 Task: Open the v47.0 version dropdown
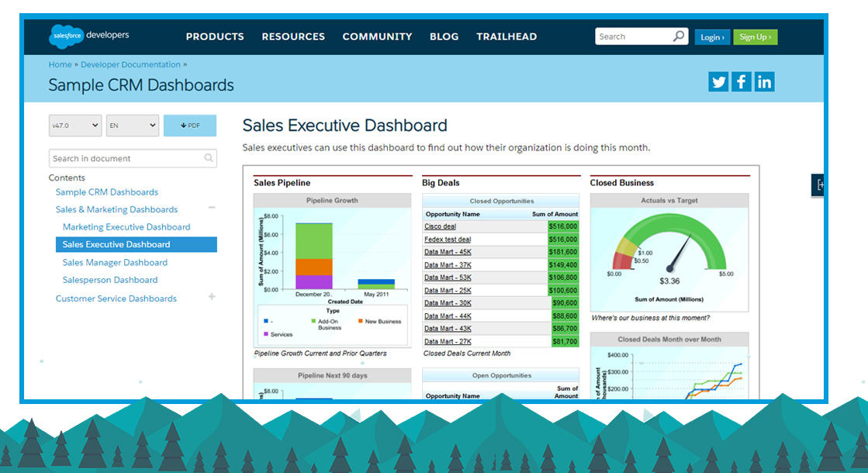pyautogui.click(x=74, y=125)
